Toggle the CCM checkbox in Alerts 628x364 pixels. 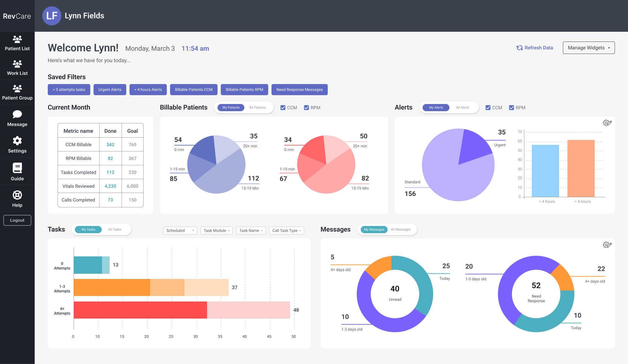[x=488, y=108]
